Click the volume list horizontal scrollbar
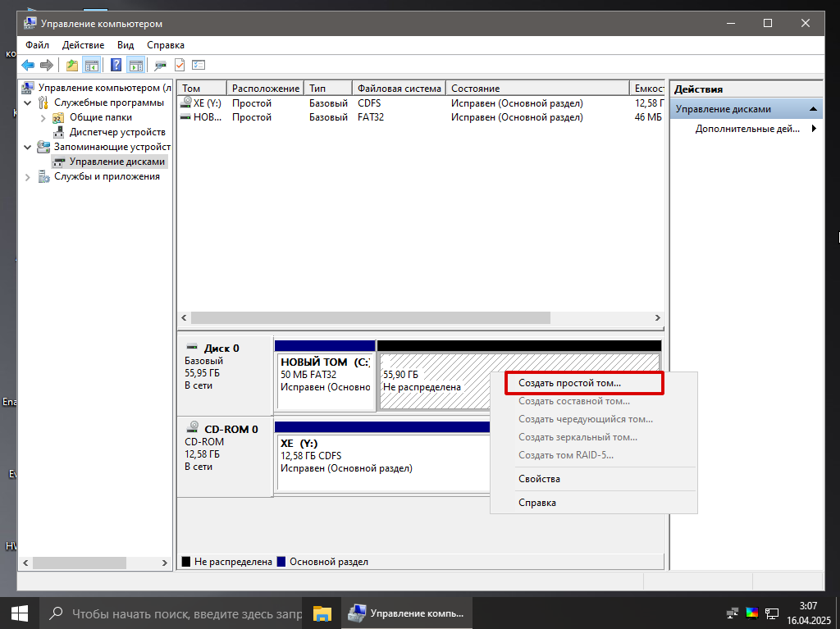 pyautogui.click(x=369, y=317)
